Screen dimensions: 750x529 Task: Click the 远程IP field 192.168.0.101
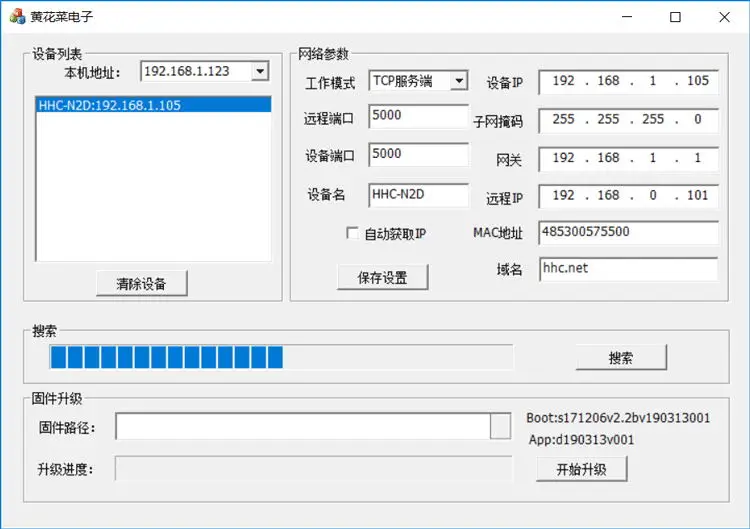coord(629,196)
